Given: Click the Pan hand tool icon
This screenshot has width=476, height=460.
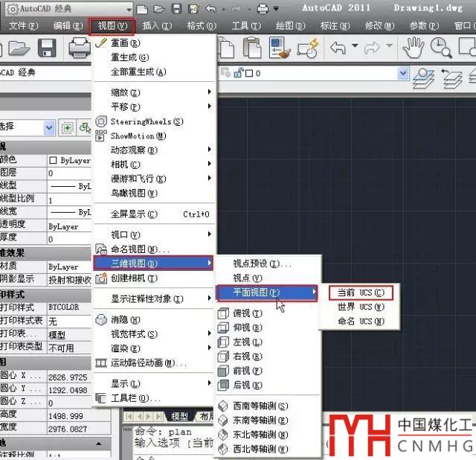Looking at the screenshot, I should (413, 49).
